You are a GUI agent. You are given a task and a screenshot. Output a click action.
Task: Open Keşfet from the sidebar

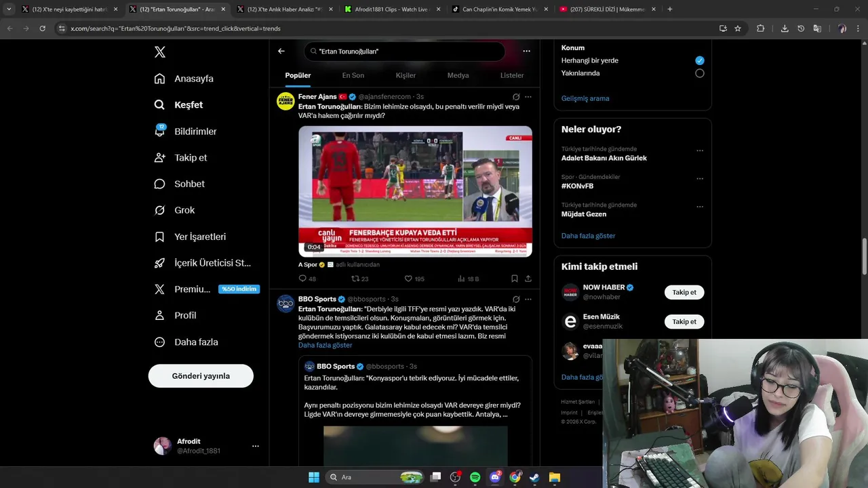178,105
